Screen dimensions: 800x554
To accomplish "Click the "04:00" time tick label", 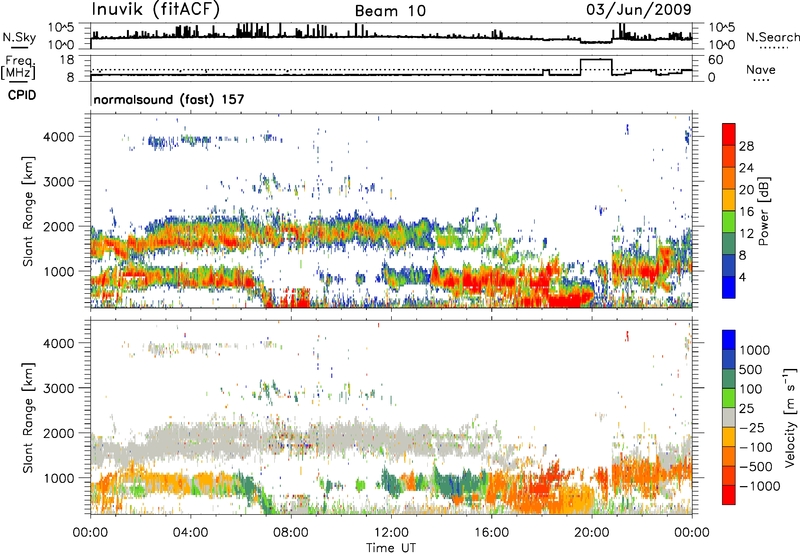I will tap(190, 533).
